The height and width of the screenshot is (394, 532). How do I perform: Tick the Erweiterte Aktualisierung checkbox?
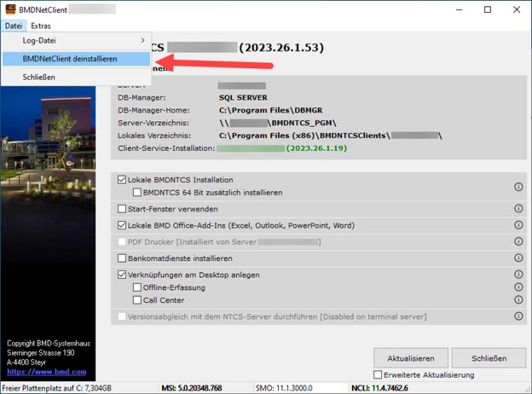pyautogui.click(x=378, y=375)
